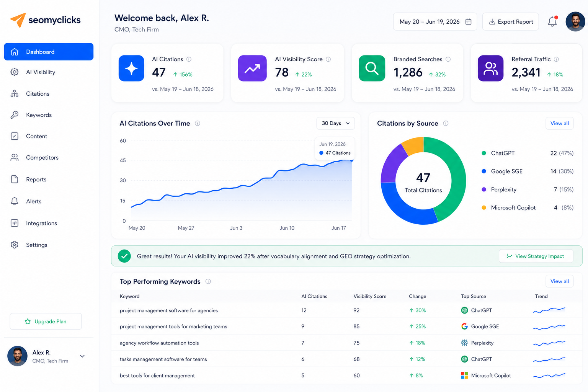Open the 30 Days range dropdown
The image size is (588, 392).
(336, 123)
